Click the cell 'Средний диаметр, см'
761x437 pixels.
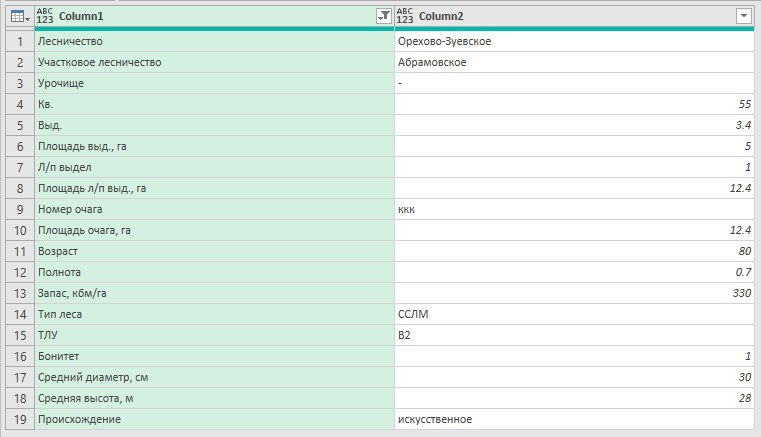pyautogui.click(x=215, y=377)
